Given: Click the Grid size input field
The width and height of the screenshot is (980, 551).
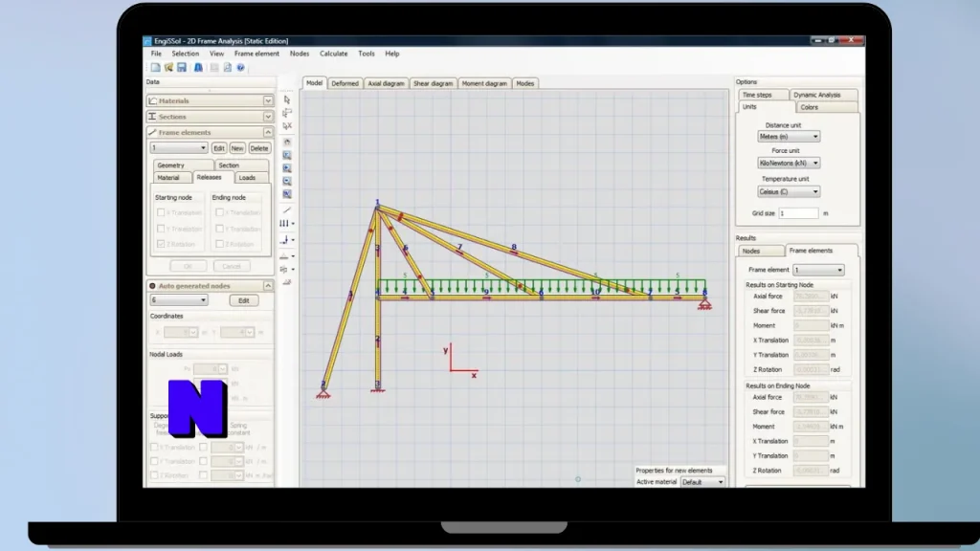Looking at the screenshot, I should point(798,213).
